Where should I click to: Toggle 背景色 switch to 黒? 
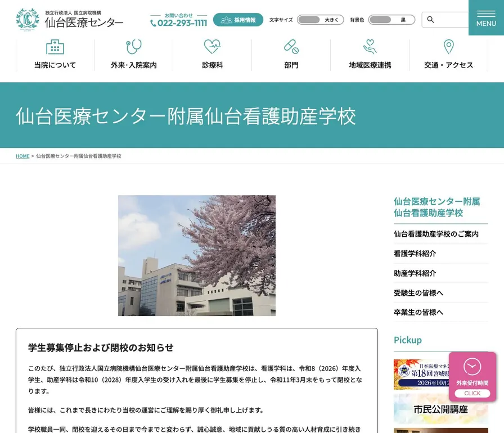391,20
